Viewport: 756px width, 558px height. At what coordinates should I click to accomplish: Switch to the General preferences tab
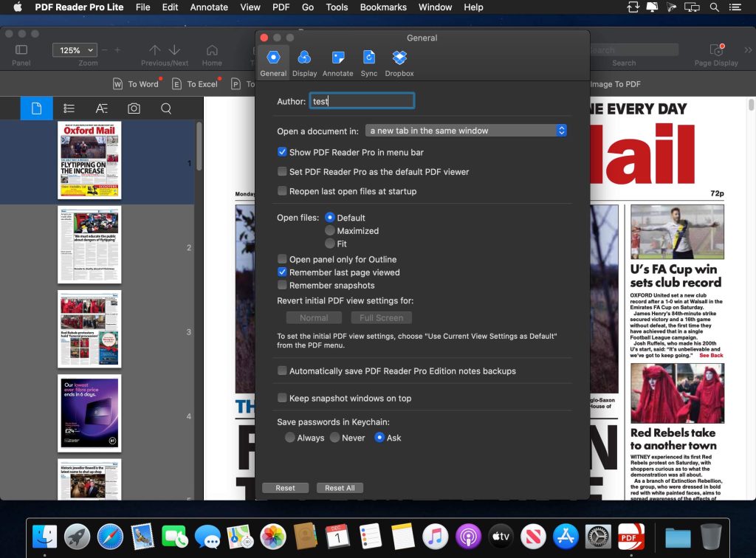click(x=273, y=61)
